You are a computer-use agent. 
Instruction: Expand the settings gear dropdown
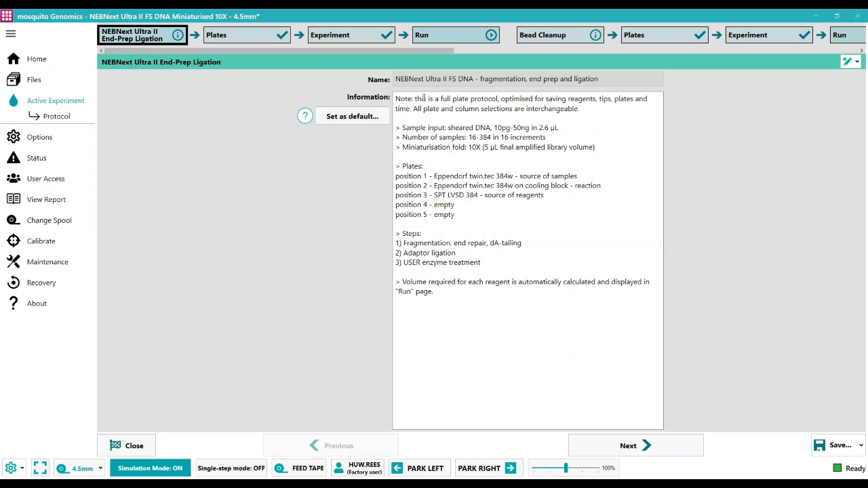[22, 468]
